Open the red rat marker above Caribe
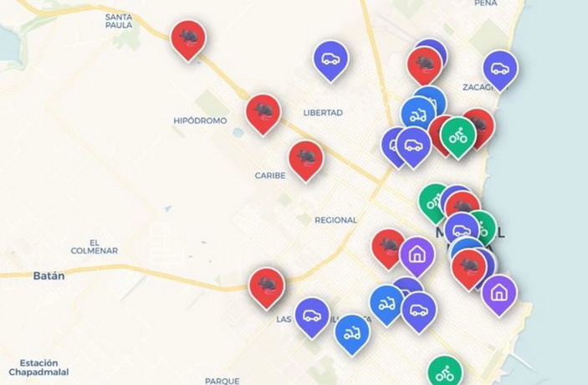 point(306,160)
